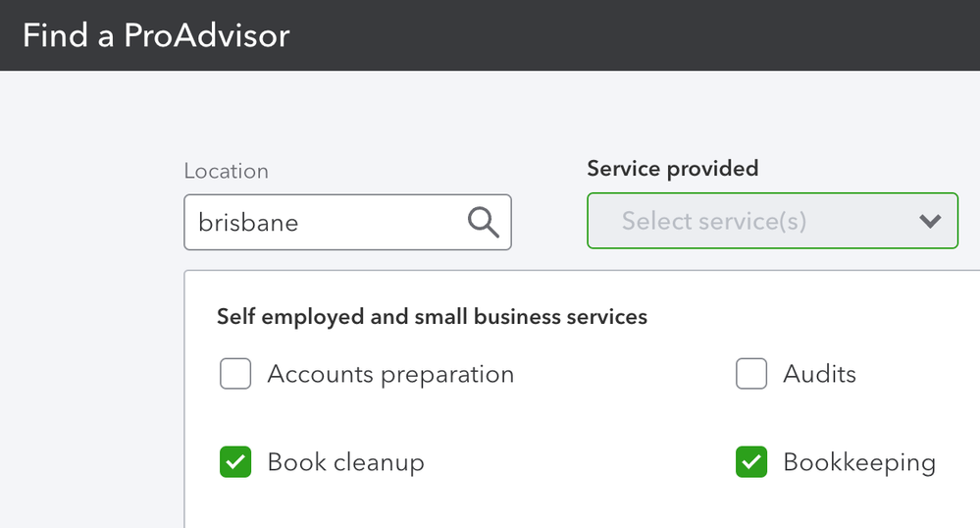Viewport: 980px width, 528px height.
Task: Click the Book cleanup label text
Action: (345, 462)
